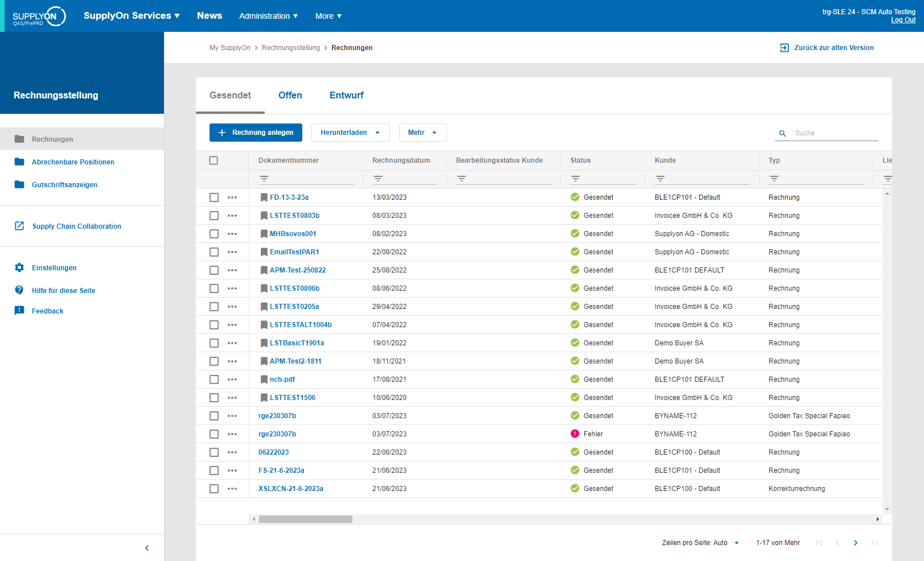This screenshot has width=924, height=561.
Task: Expand Mehr dropdown button
Action: coord(422,133)
